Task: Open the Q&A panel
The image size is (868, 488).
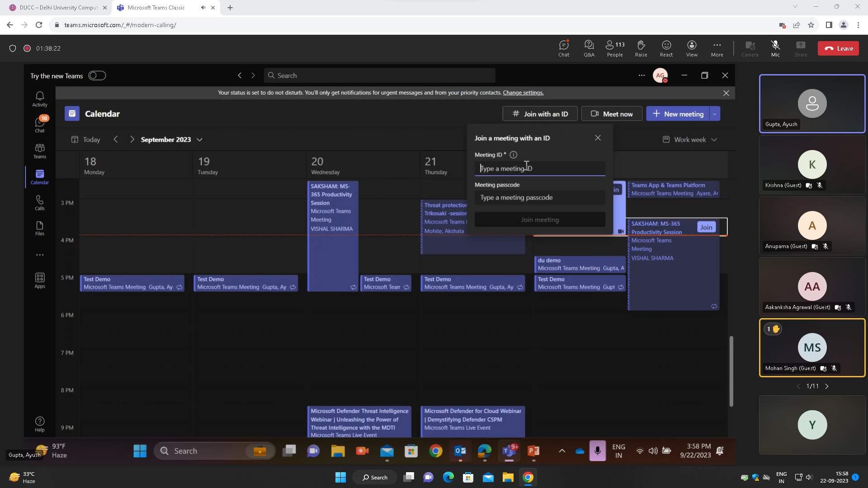Action: point(589,48)
